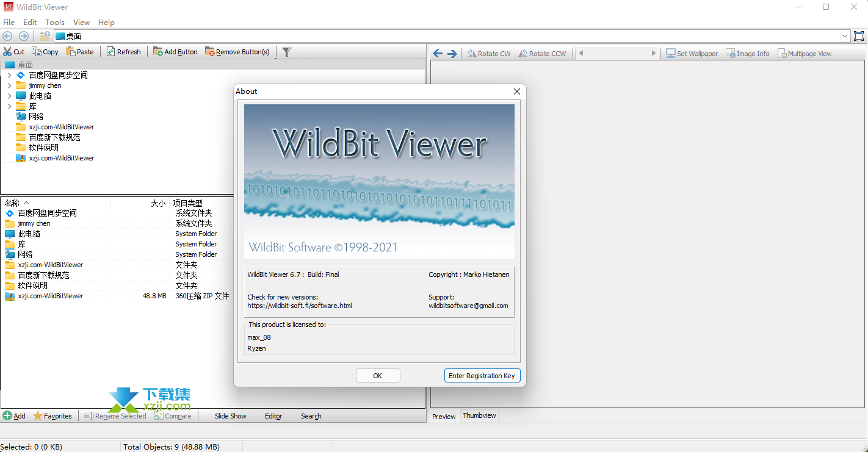Expand the 库 tree node
The height and width of the screenshot is (452, 868).
point(9,106)
